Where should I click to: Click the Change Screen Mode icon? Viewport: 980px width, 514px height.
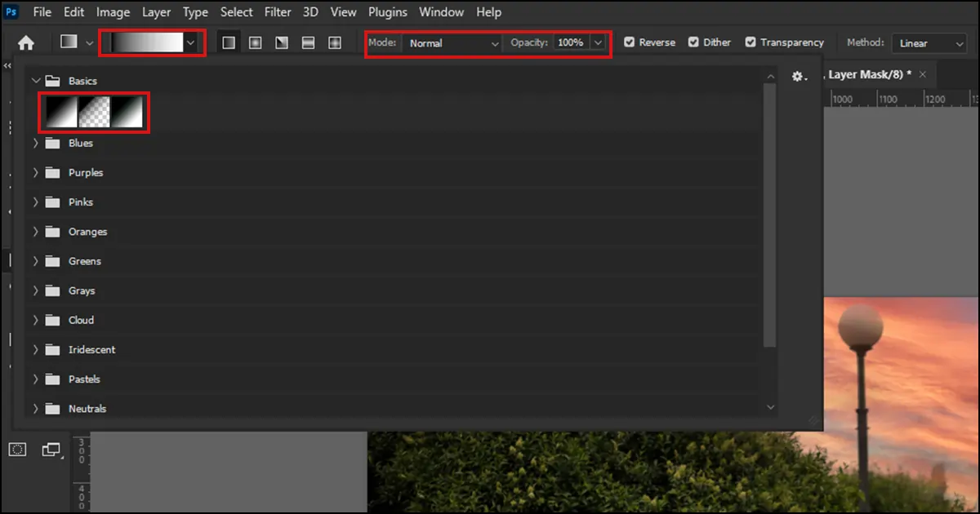click(51, 450)
